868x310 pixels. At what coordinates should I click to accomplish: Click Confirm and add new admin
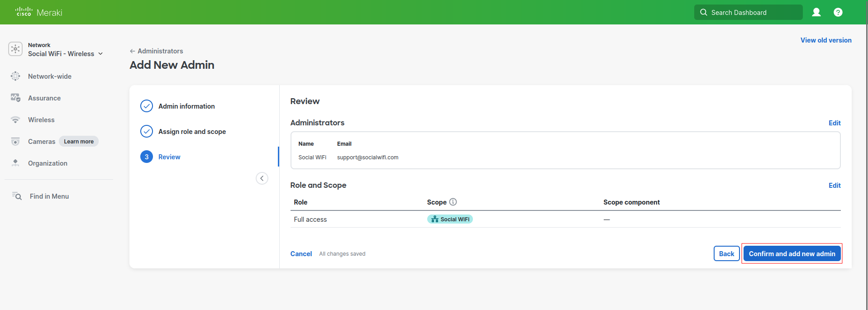pyautogui.click(x=792, y=254)
